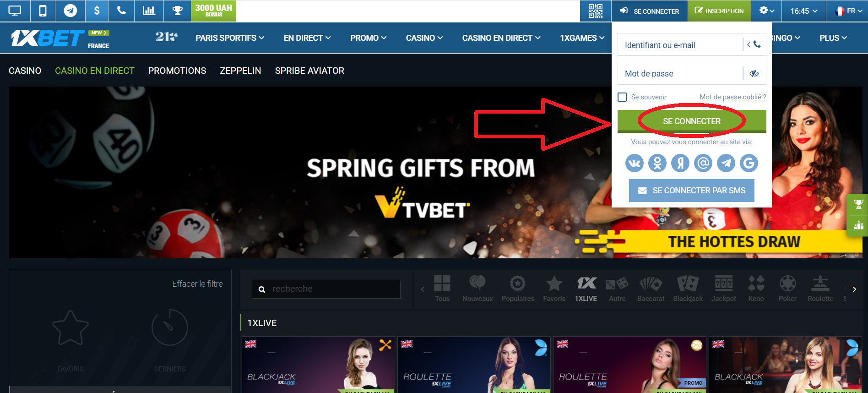Select the Populaires category
The width and height of the screenshot is (868, 393).
coord(518,289)
